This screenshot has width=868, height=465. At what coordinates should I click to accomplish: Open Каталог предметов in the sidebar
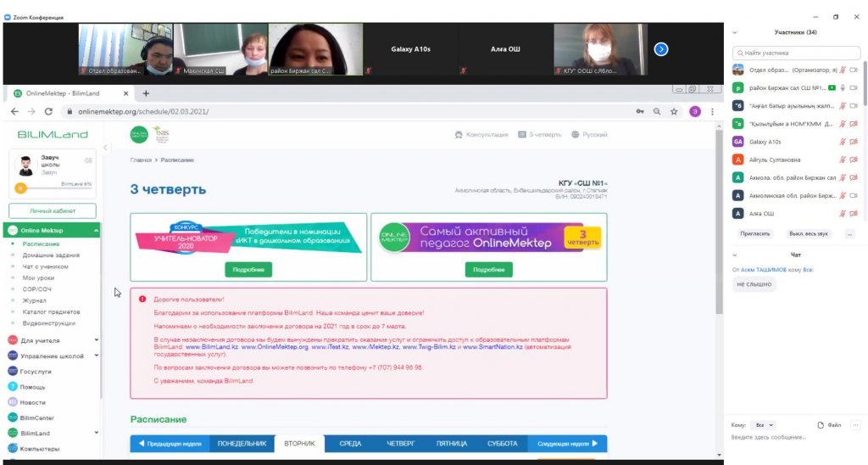(51, 312)
